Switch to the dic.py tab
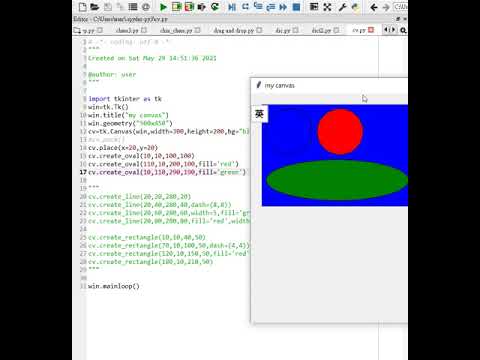The image size is (480, 360). pyautogui.click(x=283, y=30)
